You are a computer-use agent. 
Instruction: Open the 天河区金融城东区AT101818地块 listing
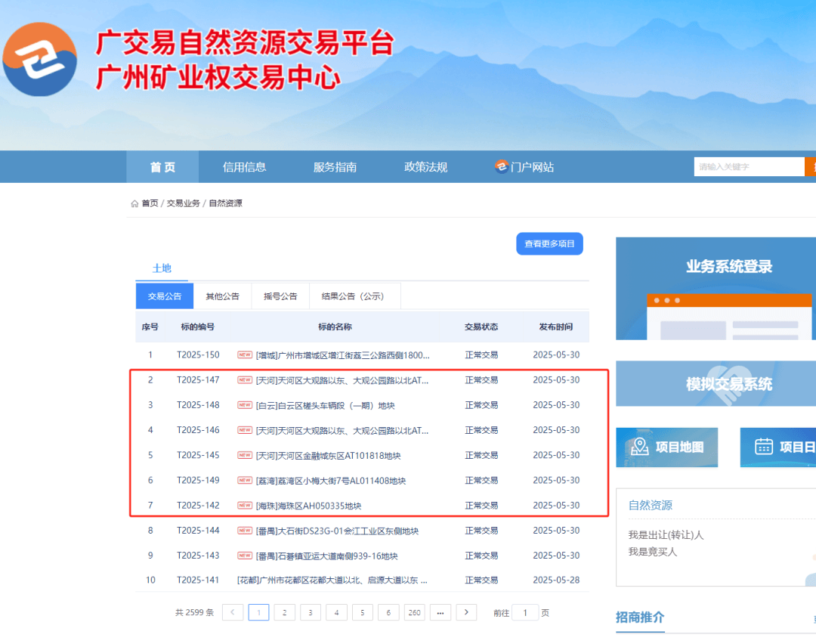(x=329, y=456)
